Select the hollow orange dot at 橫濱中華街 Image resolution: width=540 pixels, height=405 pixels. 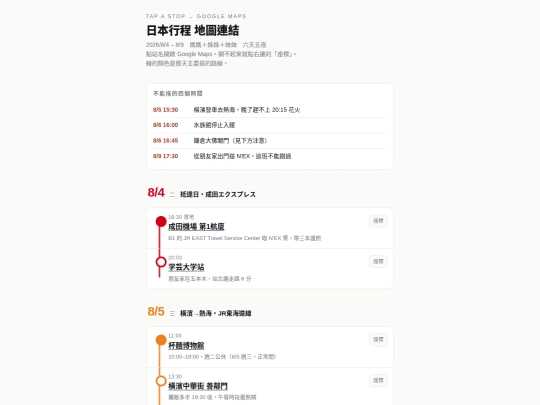[x=161, y=381]
